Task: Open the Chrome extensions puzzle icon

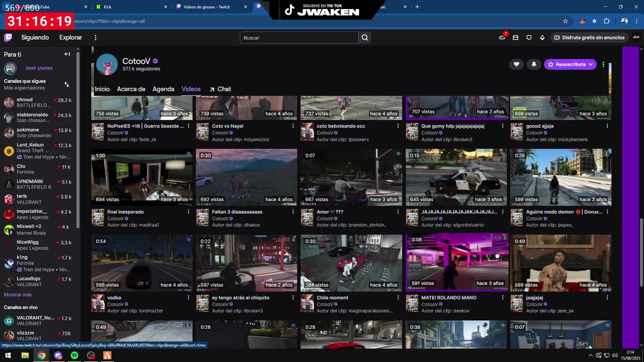Action: 606,21
